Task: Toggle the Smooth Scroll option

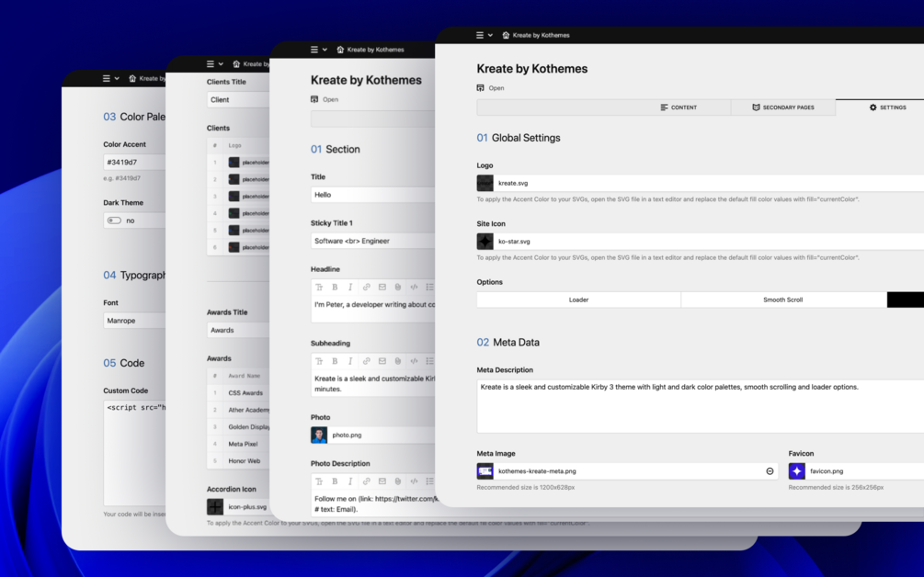Action: click(783, 300)
